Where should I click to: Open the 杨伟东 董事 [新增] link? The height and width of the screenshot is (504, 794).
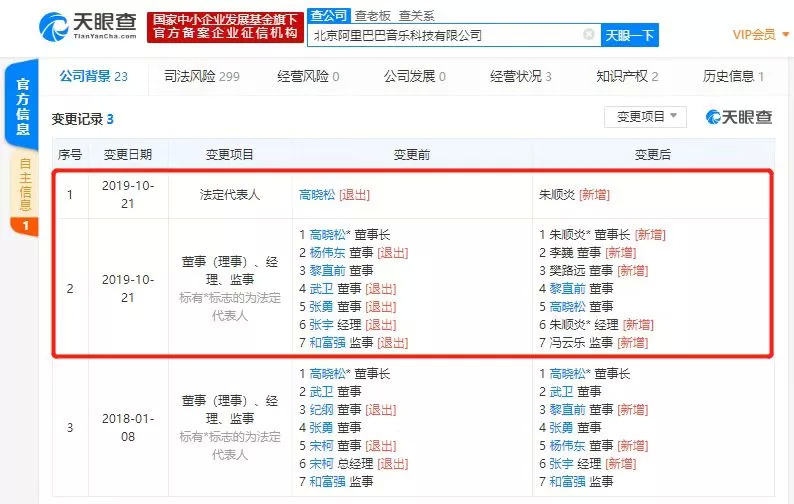[599, 446]
